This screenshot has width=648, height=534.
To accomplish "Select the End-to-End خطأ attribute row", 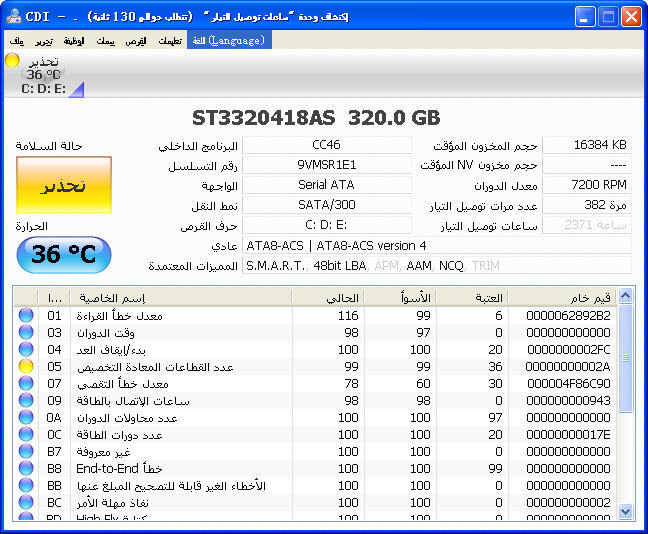I will (x=315, y=468).
